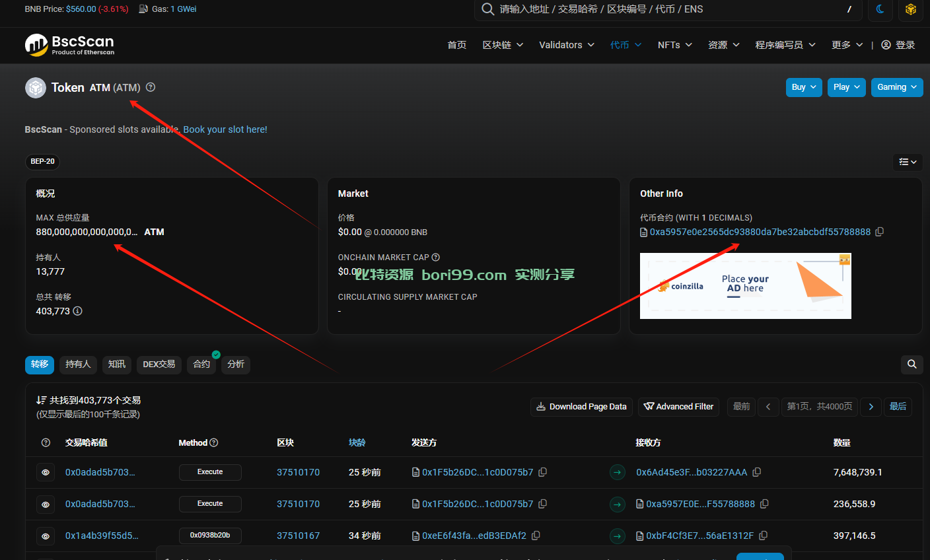Click the ATM token avatar icon

pos(36,88)
